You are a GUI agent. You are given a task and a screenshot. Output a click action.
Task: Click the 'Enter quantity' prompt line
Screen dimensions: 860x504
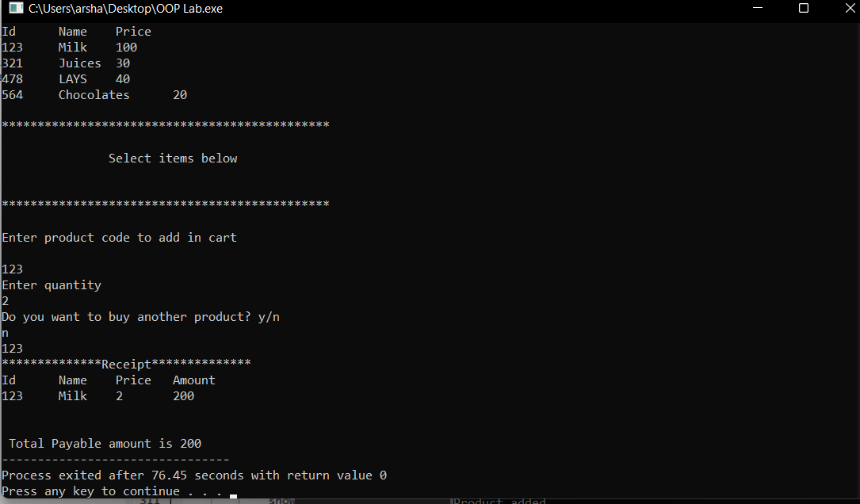coord(51,284)
